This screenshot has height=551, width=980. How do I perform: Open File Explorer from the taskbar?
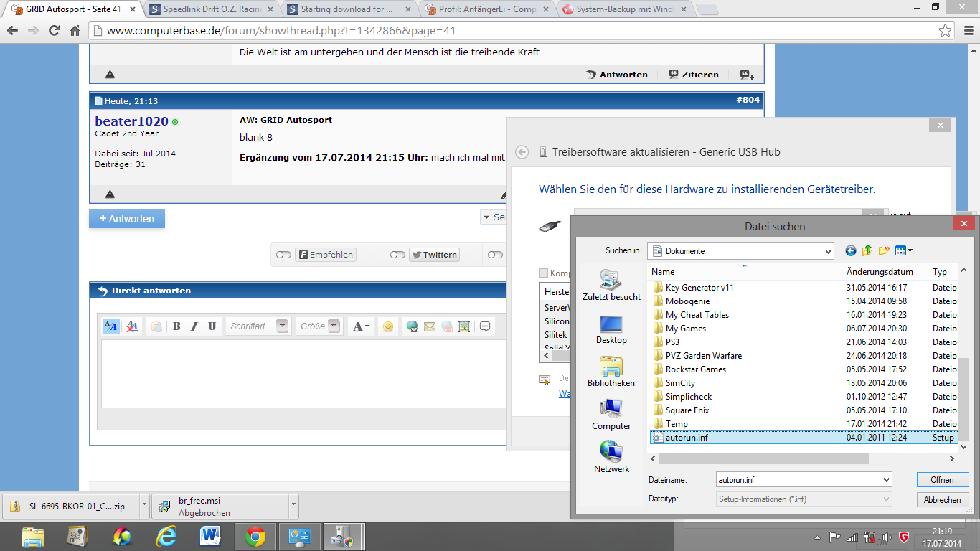(32, 537)
